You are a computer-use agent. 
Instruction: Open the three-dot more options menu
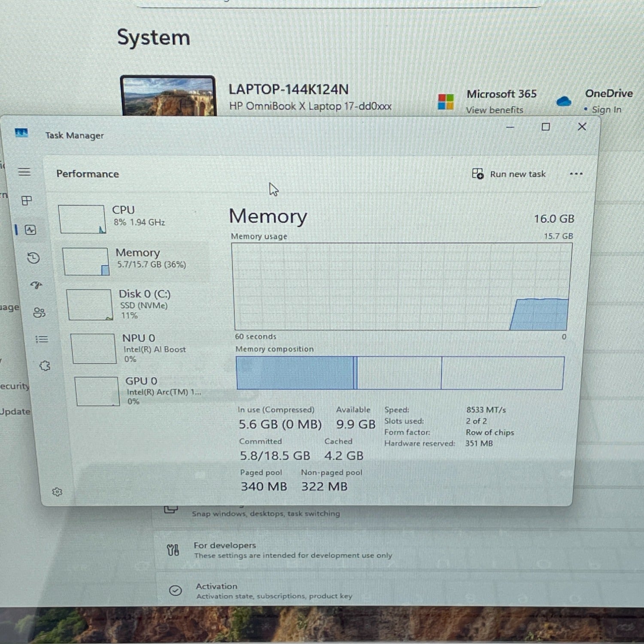click(x=576, y=174)
